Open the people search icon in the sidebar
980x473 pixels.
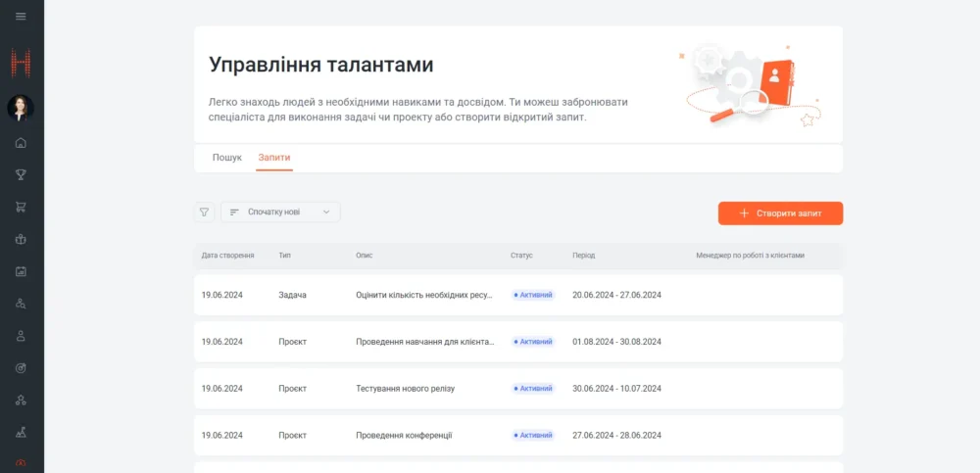pyautogui.click(x=22, y=304)
